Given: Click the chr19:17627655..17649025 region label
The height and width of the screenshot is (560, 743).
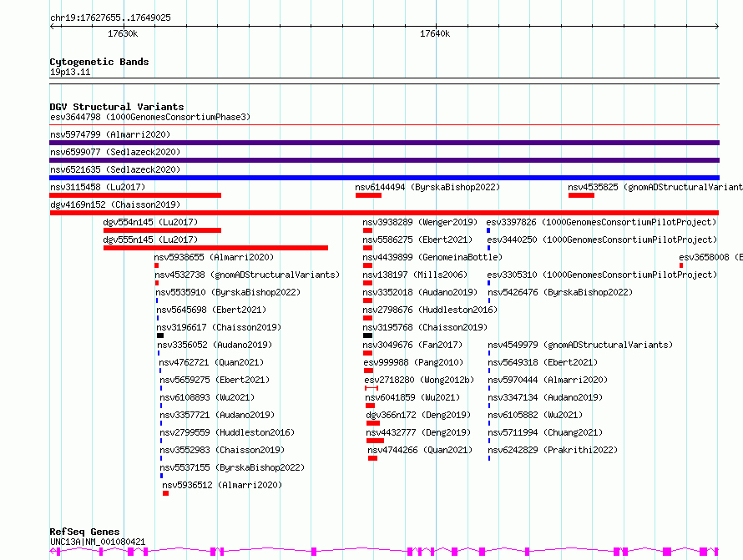Looking at the screenshot, I should tap(110, 18).
